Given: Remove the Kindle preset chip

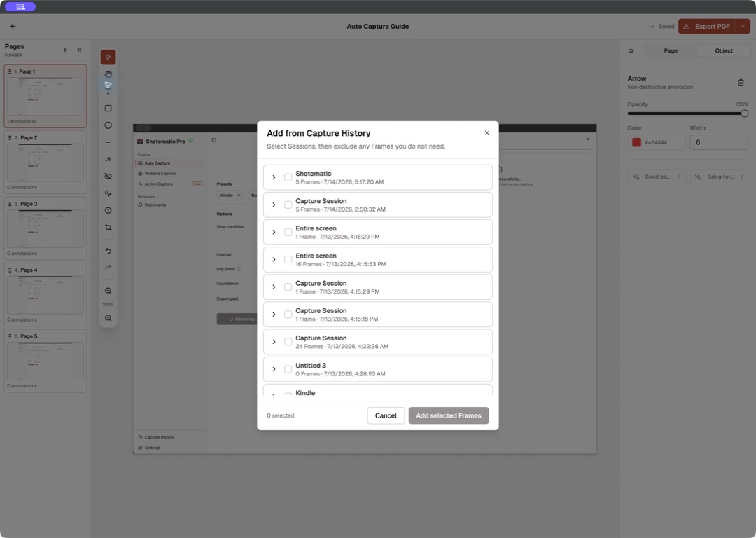Looking at the screenshot, I should point(239,195).
